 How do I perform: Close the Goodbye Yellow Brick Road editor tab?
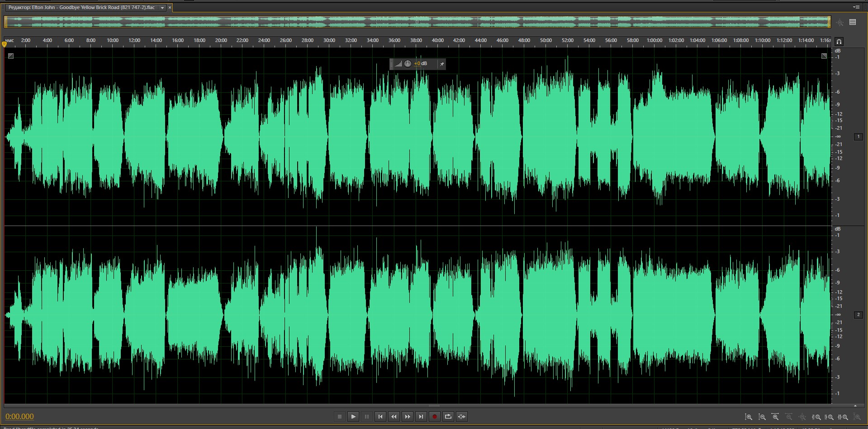tap(170, 8)
